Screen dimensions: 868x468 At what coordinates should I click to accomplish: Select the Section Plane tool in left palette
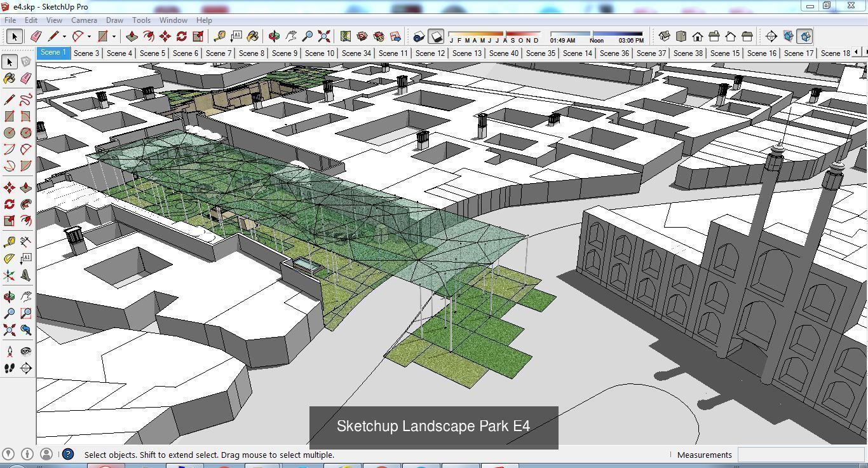click(x=25, y=368)
